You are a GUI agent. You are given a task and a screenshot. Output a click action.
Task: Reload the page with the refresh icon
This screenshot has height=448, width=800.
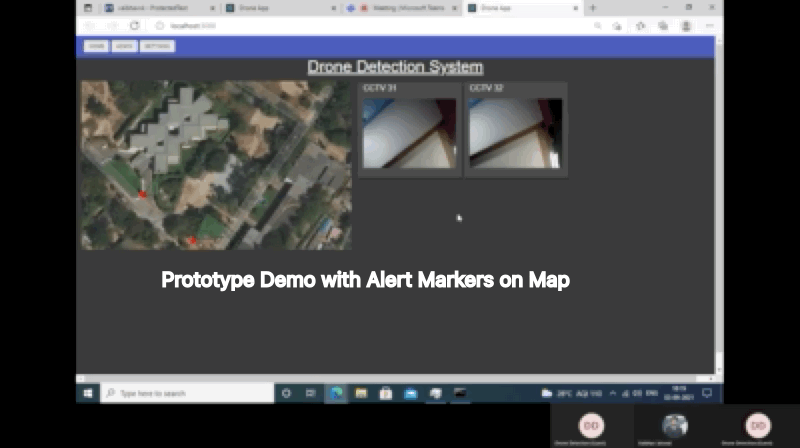coord(135,26)
